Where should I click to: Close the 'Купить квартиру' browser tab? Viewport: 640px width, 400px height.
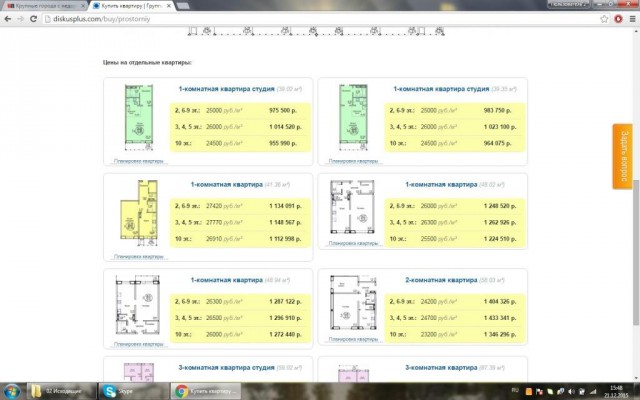[x=169, y=6]
